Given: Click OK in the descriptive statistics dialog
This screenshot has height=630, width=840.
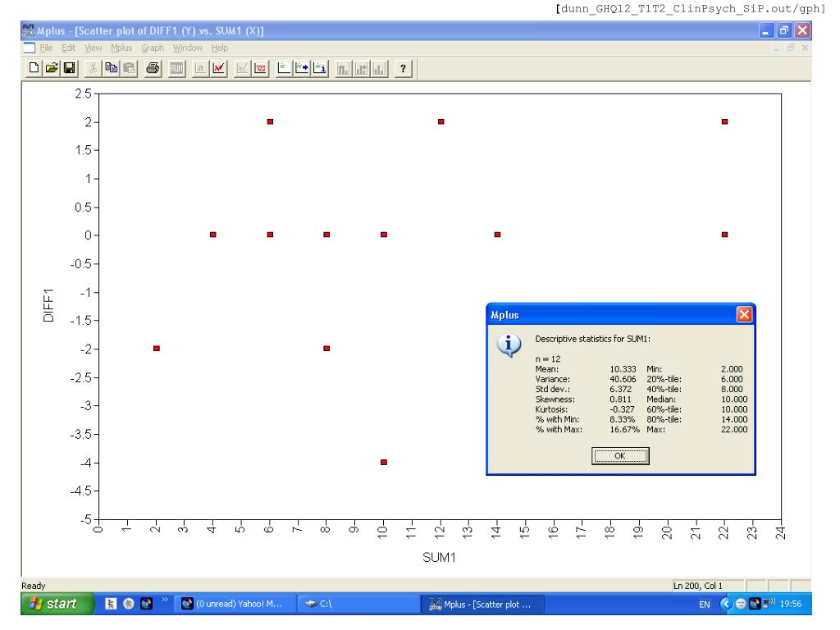Looking at the screenshot, I should coord(620,456).
